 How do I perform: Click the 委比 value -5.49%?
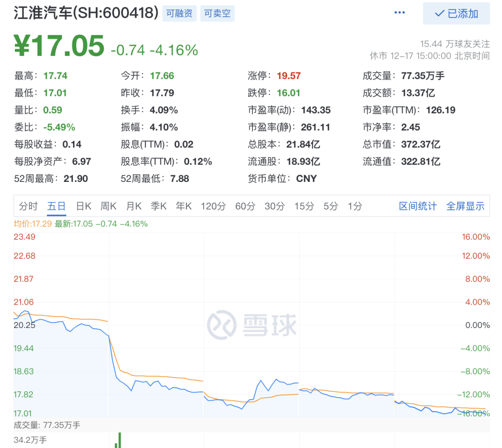coord(59,127)
